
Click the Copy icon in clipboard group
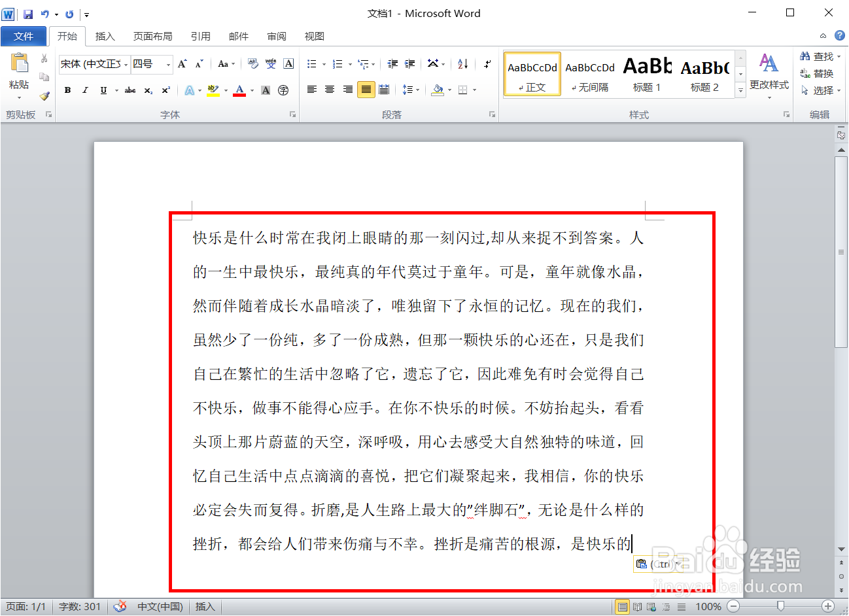(x=44, y=77)
